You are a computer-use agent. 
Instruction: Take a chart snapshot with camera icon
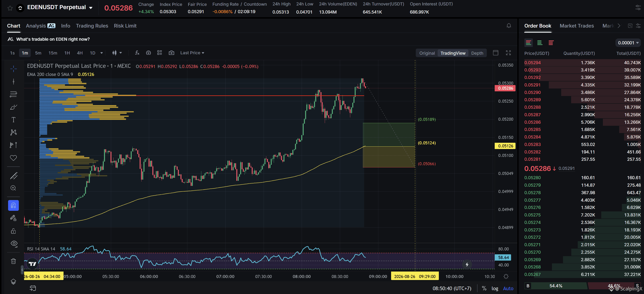coord(172,53)
